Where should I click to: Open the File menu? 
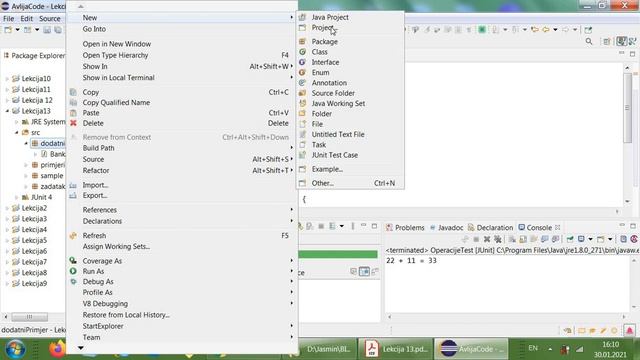pyautogui.click(x=8, y=18)
